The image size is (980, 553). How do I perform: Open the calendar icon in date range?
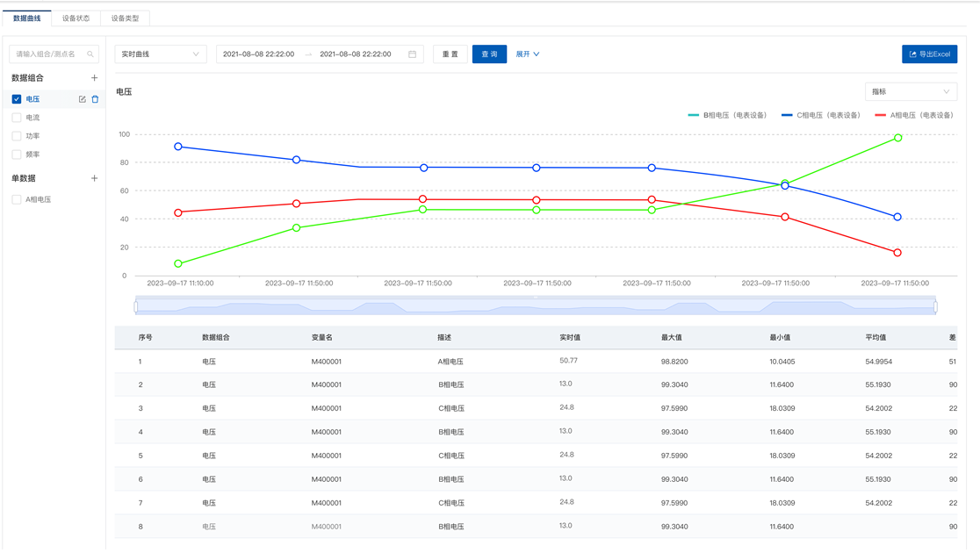[x=413, y=54]
